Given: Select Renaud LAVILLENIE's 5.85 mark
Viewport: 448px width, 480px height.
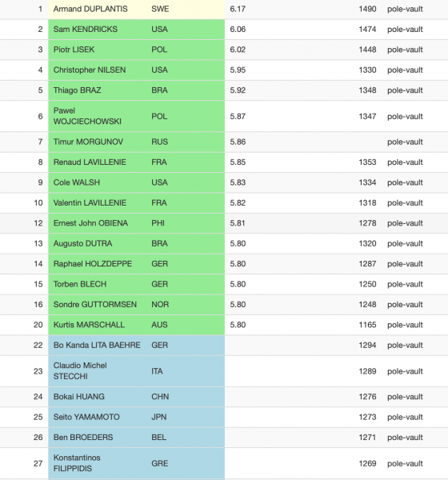Looking at the screenshot, I should coord(238,162).
